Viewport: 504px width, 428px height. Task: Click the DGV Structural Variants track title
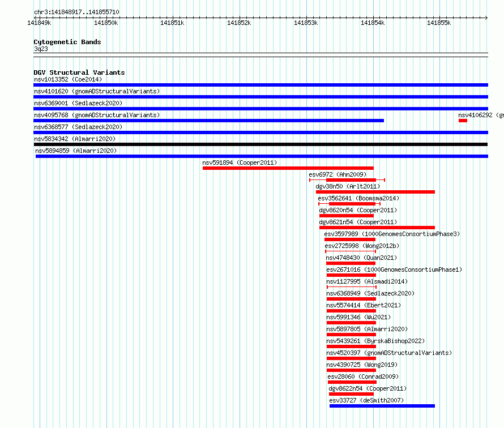79,72
